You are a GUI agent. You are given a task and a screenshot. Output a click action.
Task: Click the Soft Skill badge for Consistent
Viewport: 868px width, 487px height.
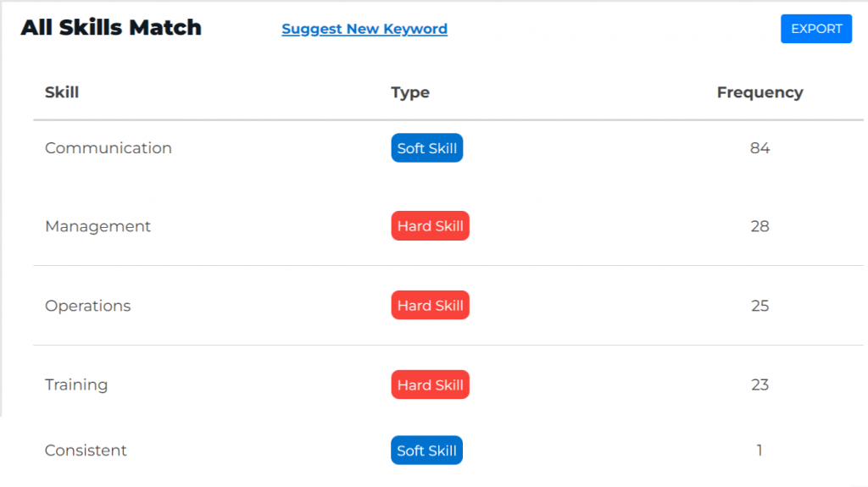point(427,451)
